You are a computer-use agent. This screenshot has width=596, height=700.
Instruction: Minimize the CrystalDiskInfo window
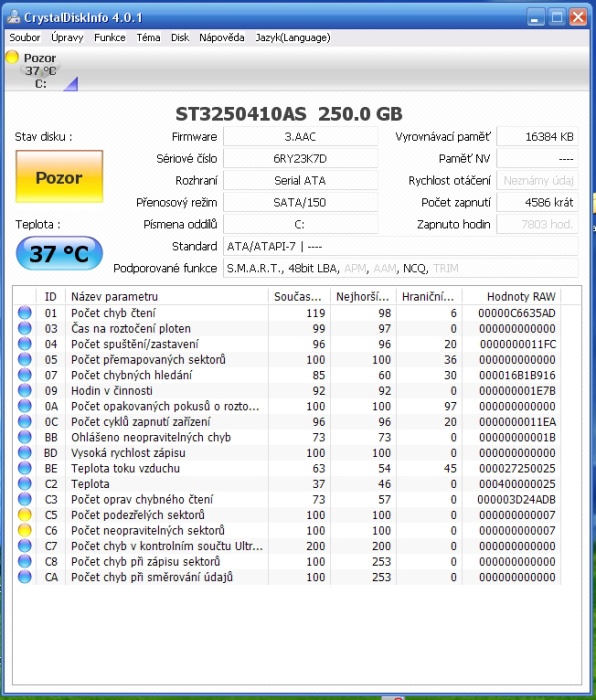click(x=536, y=17)
